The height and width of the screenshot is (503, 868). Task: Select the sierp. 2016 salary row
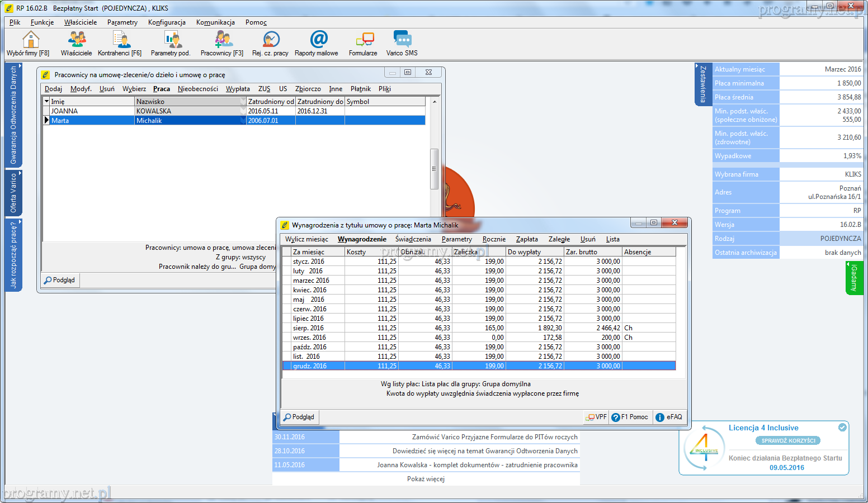[308, 328]
